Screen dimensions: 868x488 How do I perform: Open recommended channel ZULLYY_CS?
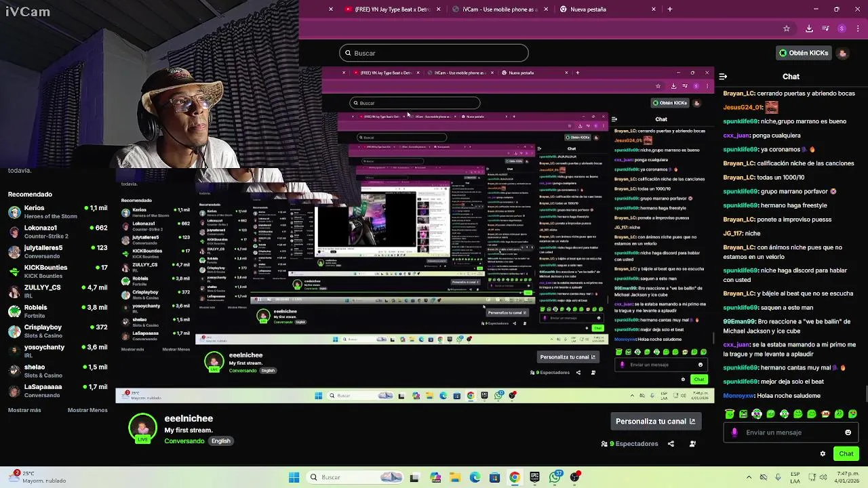(58, 291)
